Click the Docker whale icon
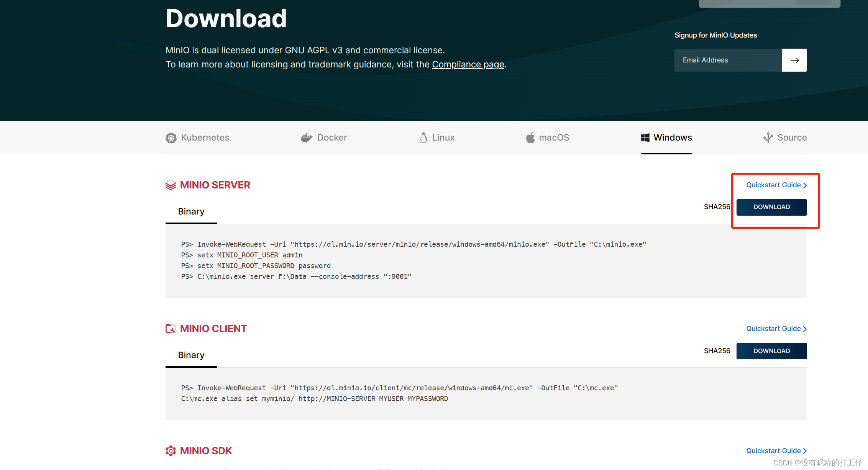 pyautogui.click(x=307, y=138)
